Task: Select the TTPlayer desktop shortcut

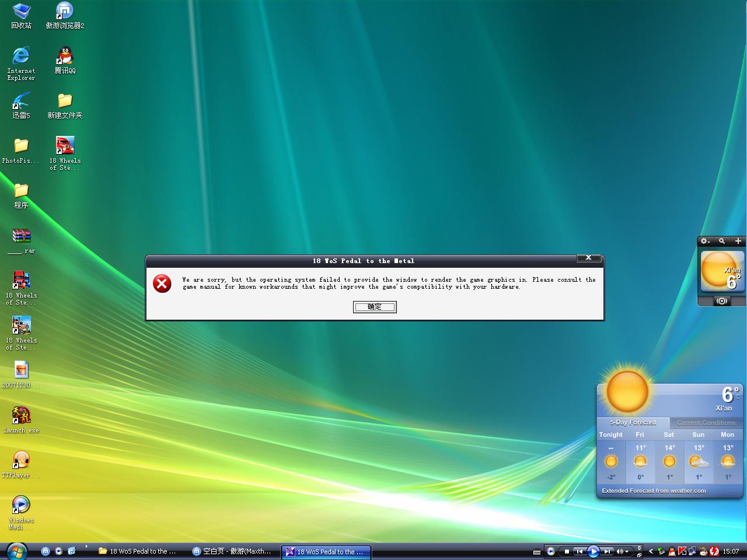Action: point(21,464)
